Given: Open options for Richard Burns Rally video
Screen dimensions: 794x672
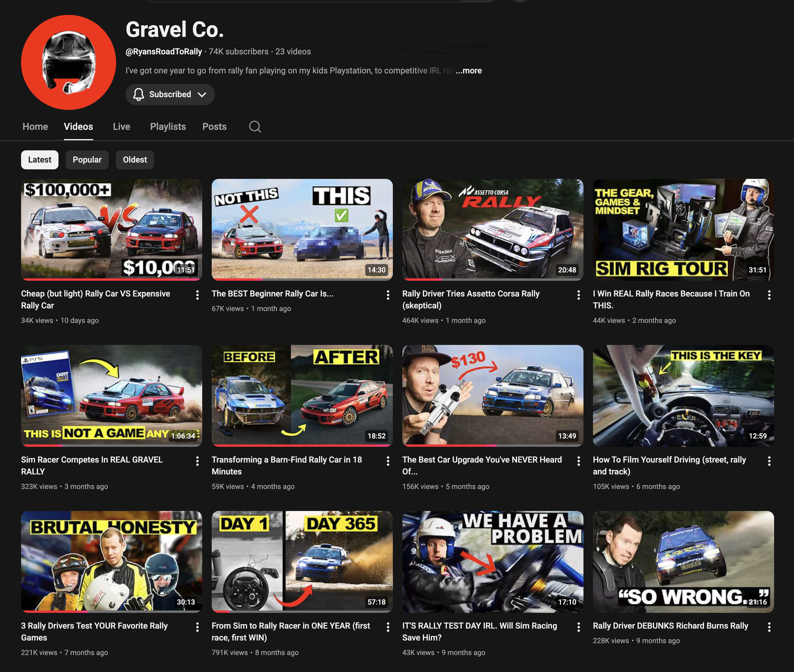Looking at the screenshot, I should pyautogui.click(x=769, y=627).
